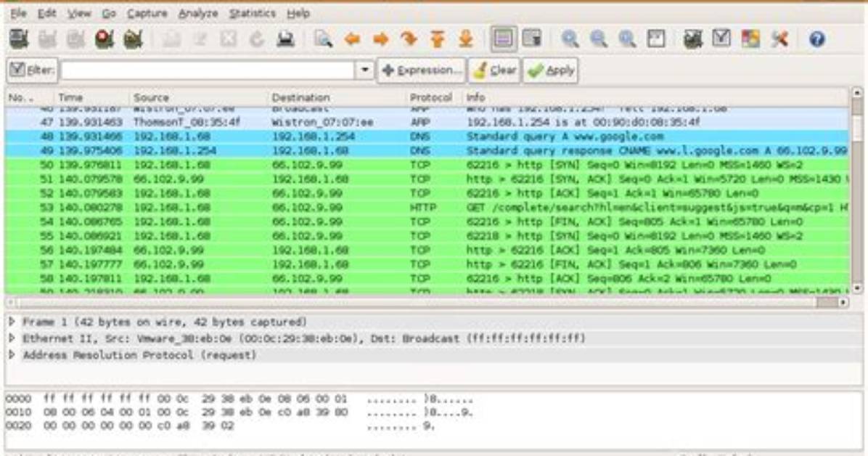Go forward in packet history
868x456 pixels.
tap(381, 38)
